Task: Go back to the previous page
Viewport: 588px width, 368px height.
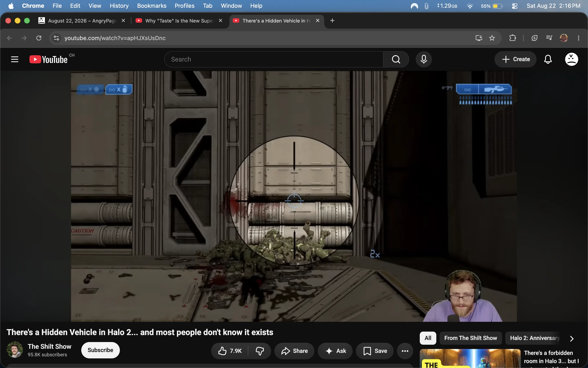Action: click(x=9, y=38)
